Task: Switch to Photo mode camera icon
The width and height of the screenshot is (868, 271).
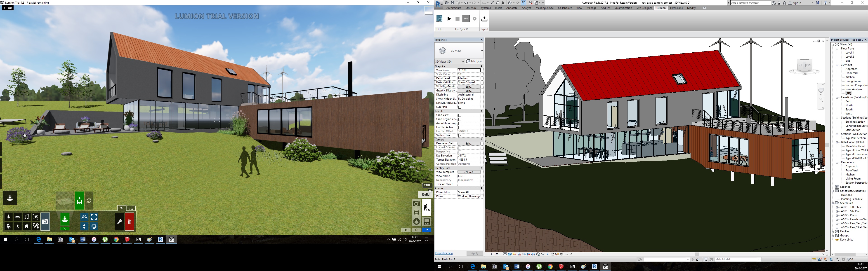Action: click(x=416, y=204)
